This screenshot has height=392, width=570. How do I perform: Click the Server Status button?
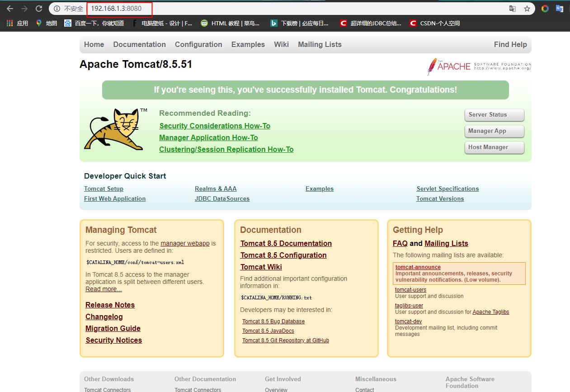point(494,115)
